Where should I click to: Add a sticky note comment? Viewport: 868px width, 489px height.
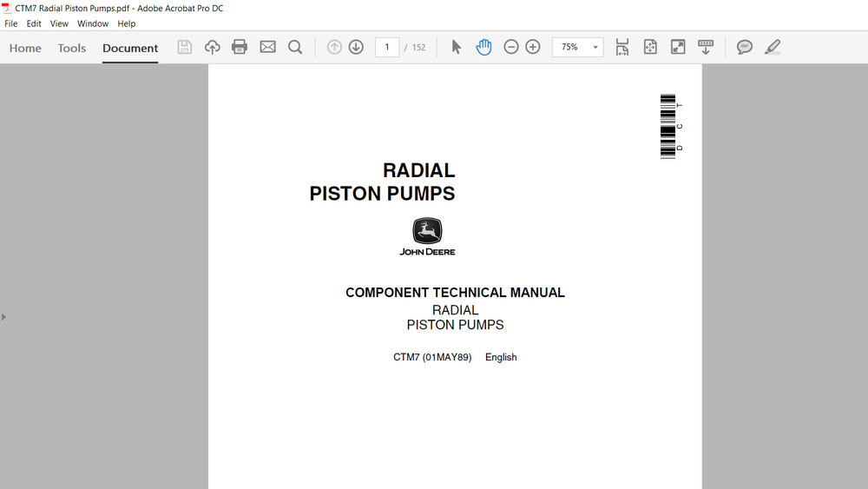pos(745,47)
